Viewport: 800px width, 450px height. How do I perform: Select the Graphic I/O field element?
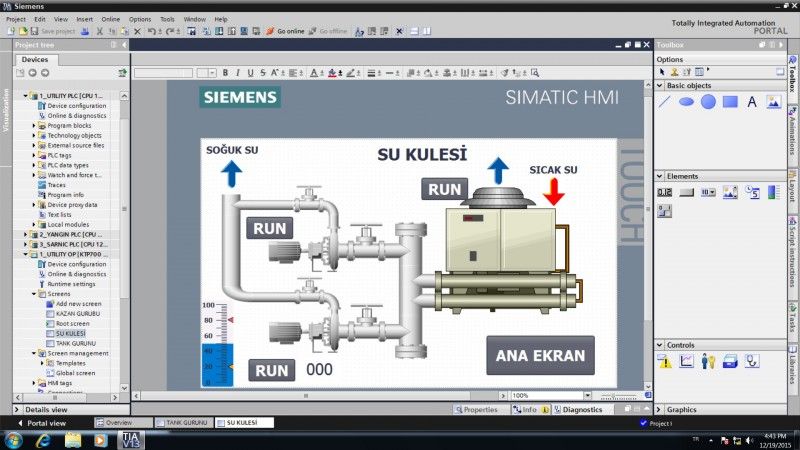coord(730,192)
